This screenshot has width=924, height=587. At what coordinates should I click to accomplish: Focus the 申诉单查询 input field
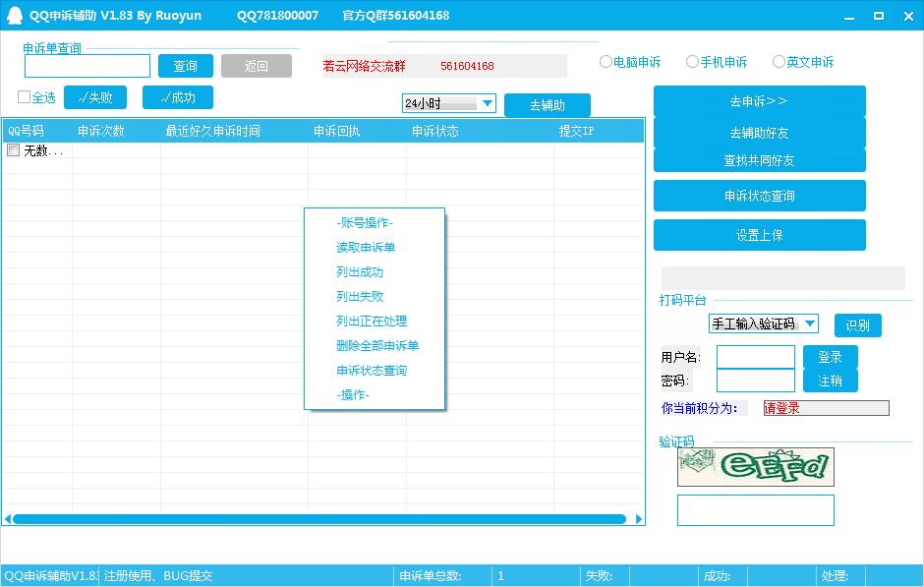pyautogui.click(x=87, y=66)
